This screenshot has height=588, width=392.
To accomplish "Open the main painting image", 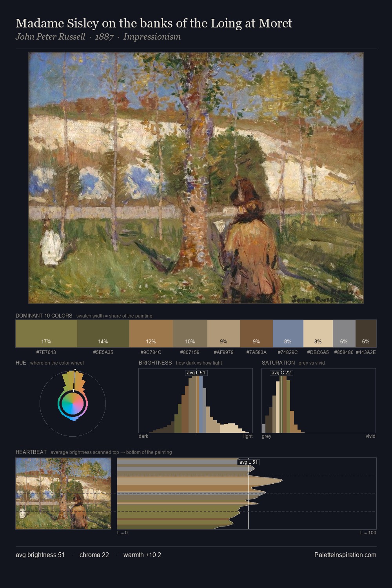I will 196,178.
